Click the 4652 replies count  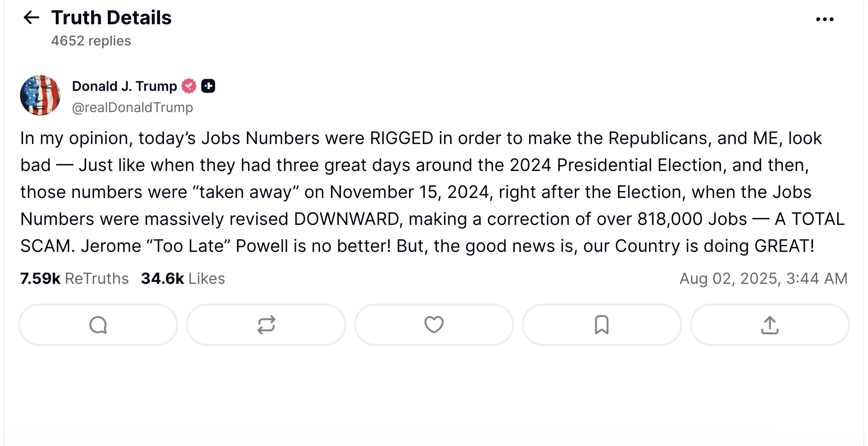91,41
